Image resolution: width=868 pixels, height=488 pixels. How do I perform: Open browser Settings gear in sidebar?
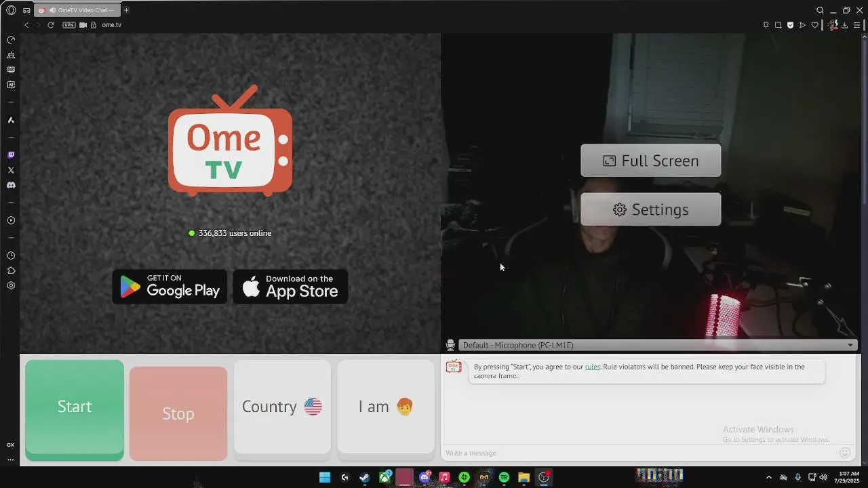click(x=11, y=285)
